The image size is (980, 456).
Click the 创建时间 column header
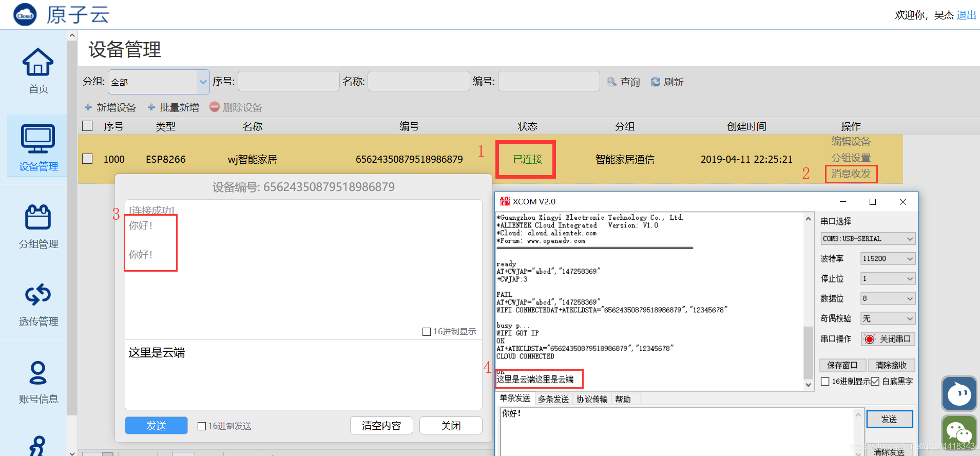746,126
